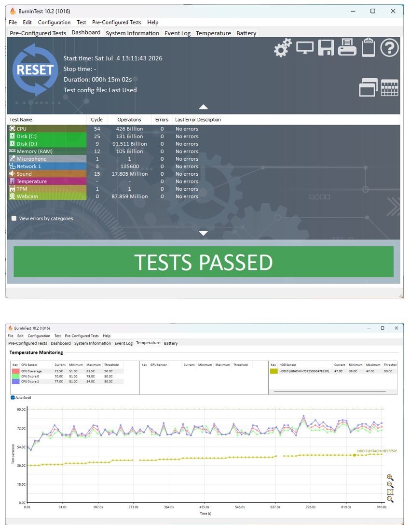
Task: Switch to System Information tab in upper window
Action: click(132, 33)
